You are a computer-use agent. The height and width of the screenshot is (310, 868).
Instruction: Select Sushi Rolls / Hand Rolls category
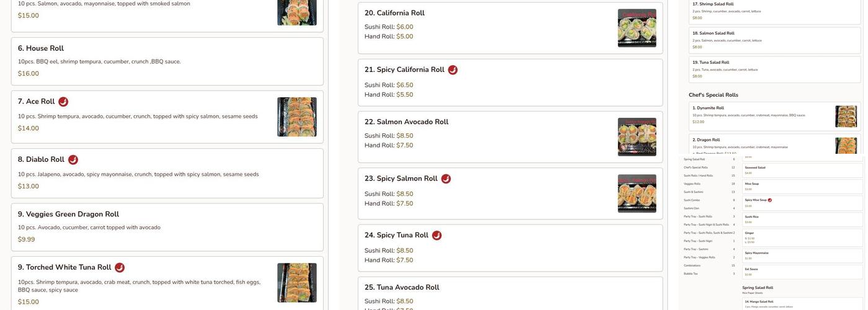pos(698,175)
